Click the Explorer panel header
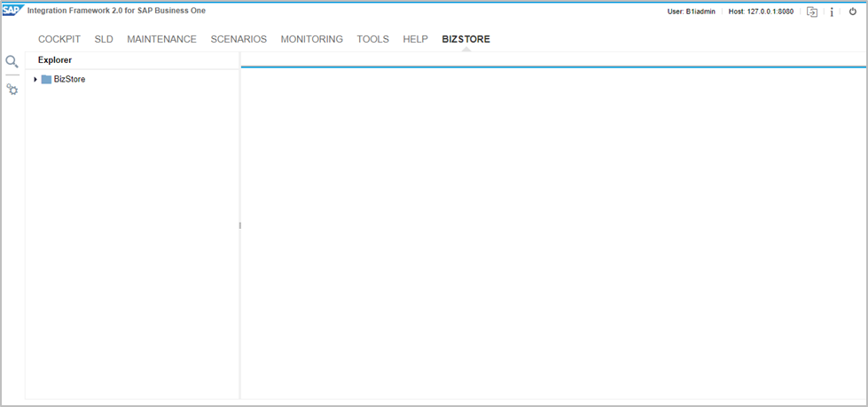The height and width of the screenshot is (407, 868). (x=55, y=60)
